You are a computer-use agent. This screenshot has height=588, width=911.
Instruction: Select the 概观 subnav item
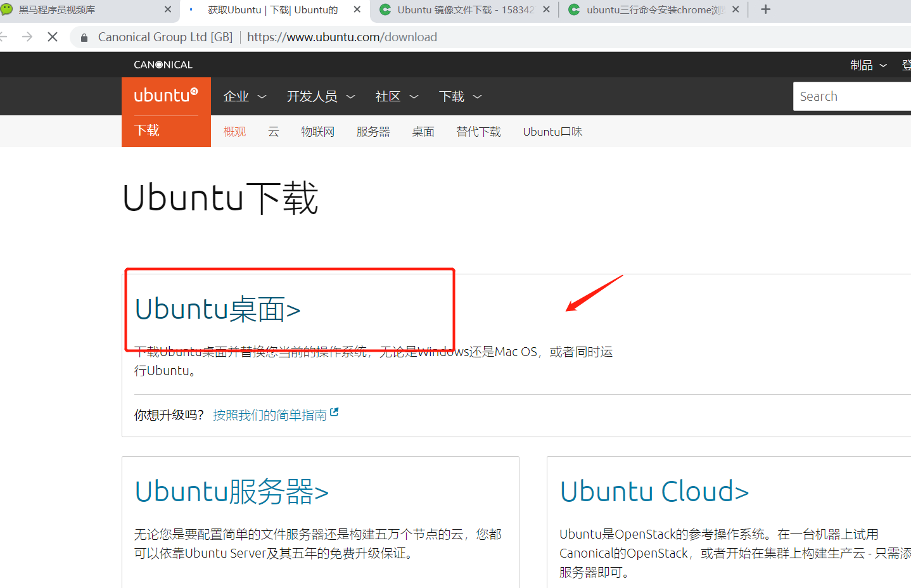pyautogui.click(x=234, y=131)
